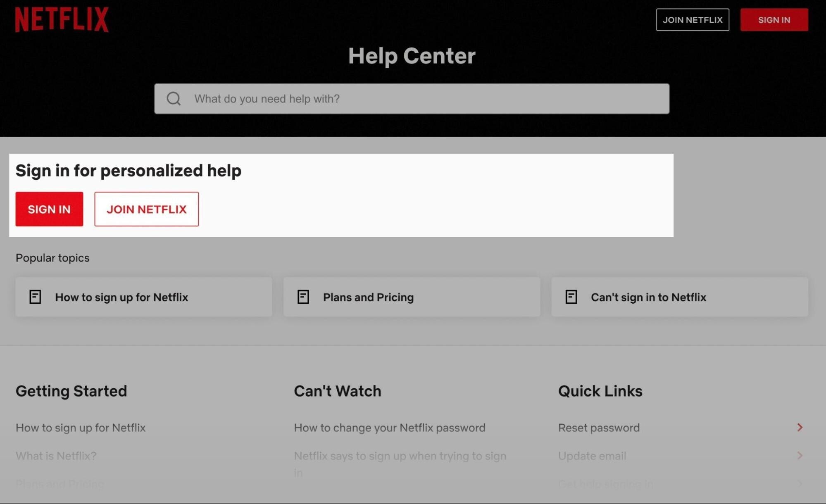Click the How to change password link
826x504 pixels.
[x=389, y=427]
